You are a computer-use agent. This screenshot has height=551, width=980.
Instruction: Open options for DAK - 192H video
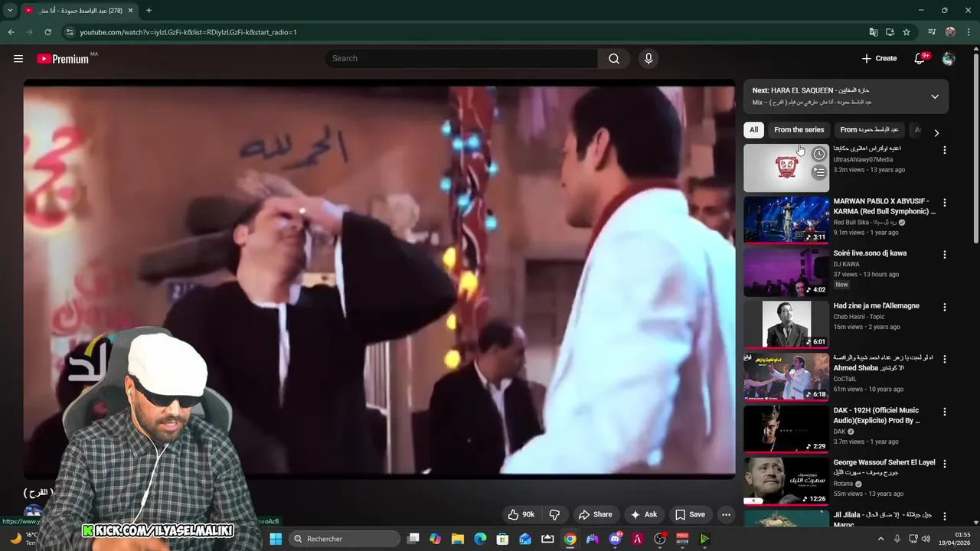click(x=944, y=412)
